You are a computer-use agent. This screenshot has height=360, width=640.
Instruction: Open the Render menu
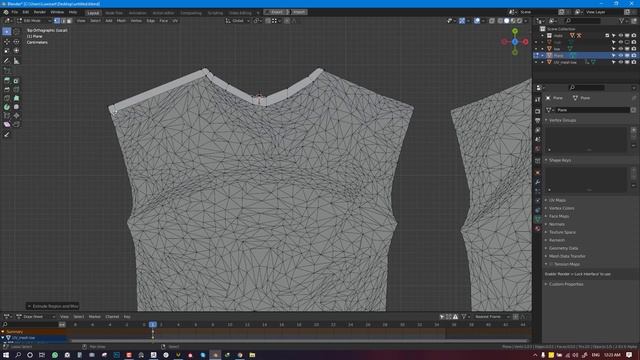coord(40,12)
